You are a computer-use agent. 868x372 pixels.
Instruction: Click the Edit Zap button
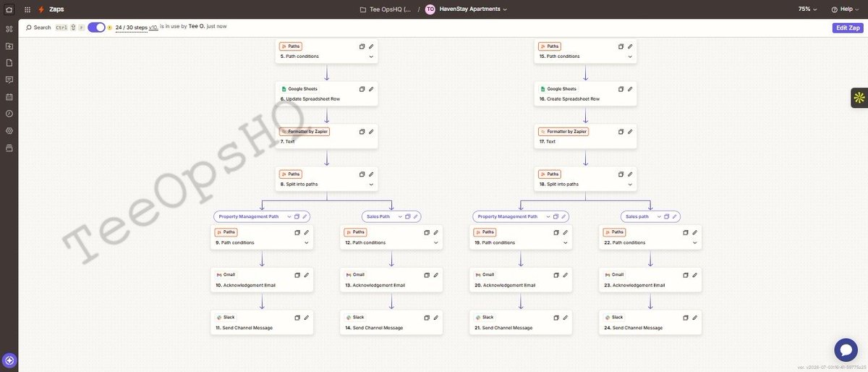(848, 28)
